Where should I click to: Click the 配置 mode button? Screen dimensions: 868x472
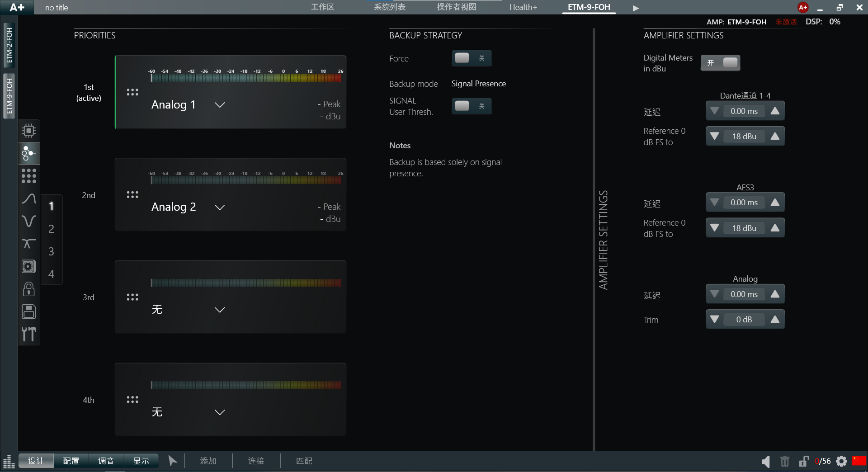coord(71,461)
